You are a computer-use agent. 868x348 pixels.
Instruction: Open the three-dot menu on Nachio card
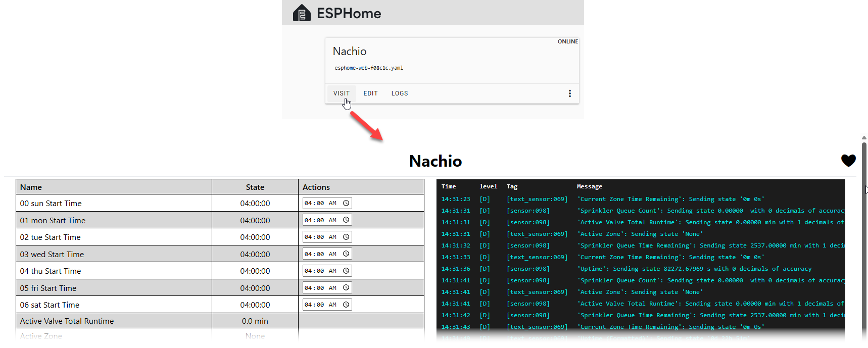[570, 93]
